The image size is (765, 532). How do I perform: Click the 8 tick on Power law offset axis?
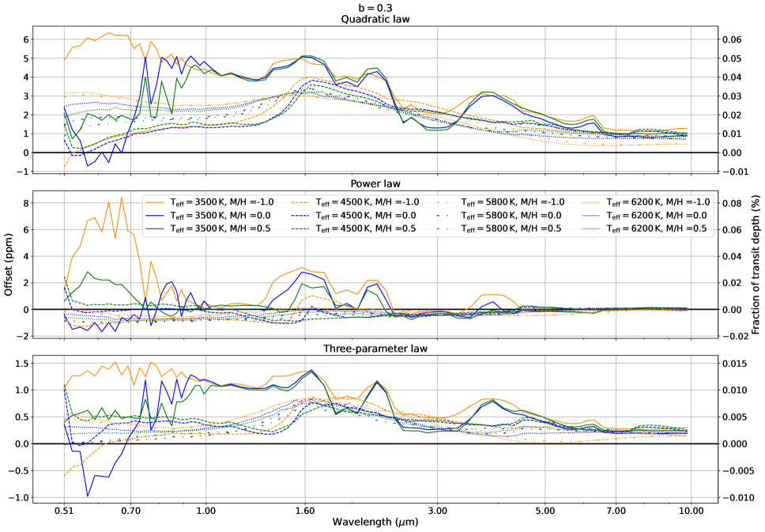pyautogui.click(x=26, y=203)
